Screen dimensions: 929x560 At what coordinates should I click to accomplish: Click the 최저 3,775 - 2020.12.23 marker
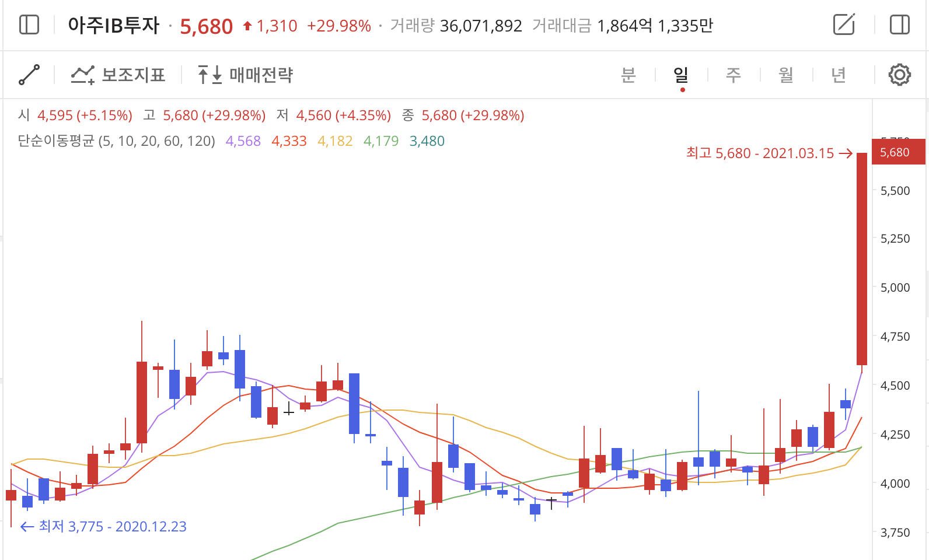click(x=103, y=527)
